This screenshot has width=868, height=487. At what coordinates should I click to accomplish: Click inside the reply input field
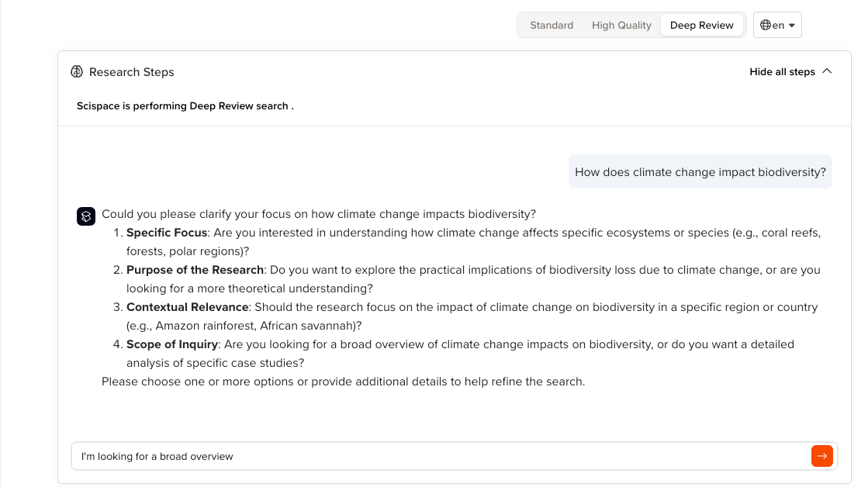[388, 456]
